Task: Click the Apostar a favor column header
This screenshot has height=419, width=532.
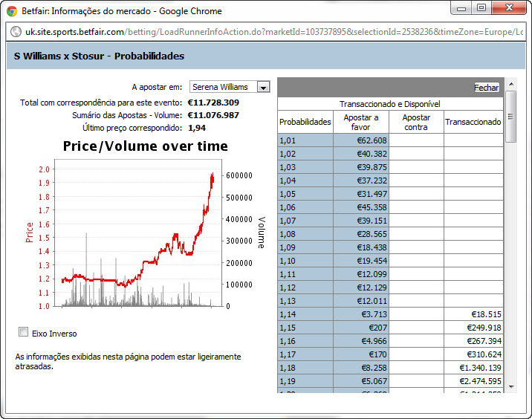Action: click(x=361, y=122)
